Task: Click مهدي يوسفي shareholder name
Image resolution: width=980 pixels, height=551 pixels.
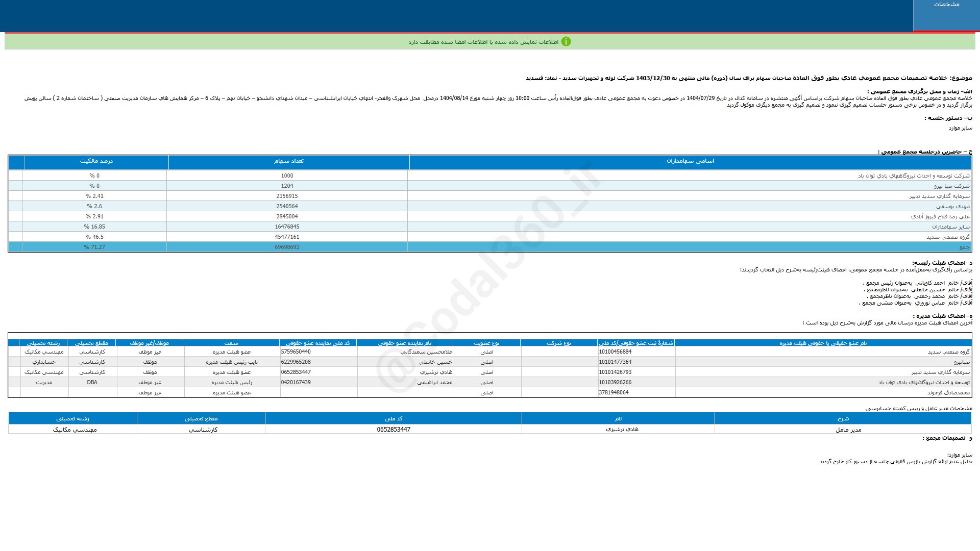Action: [x=952, y=207]
